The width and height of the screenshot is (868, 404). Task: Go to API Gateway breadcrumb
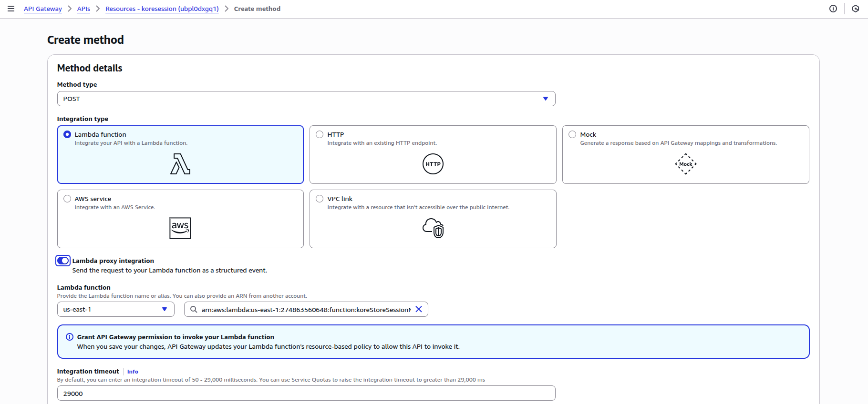coord(43,9)
